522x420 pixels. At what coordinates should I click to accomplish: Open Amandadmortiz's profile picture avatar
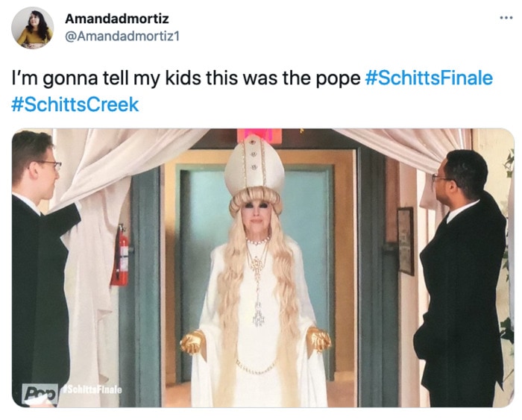point(32,28)
